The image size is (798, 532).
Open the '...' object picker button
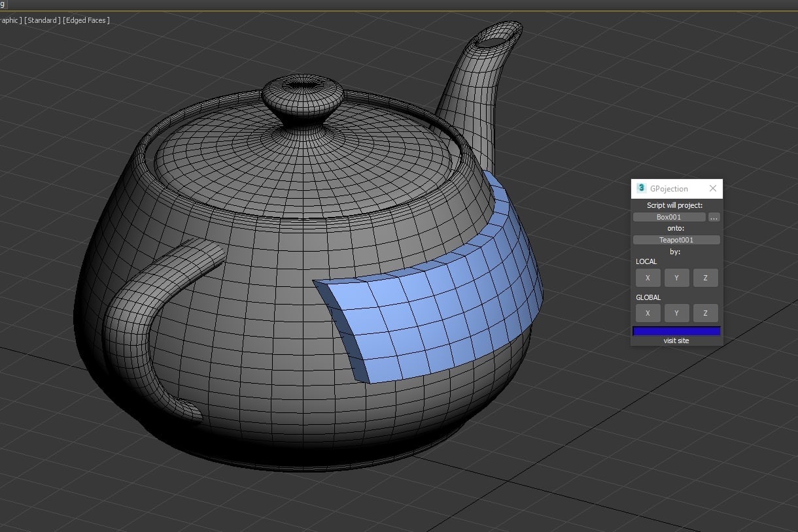[x=714, y=217]
